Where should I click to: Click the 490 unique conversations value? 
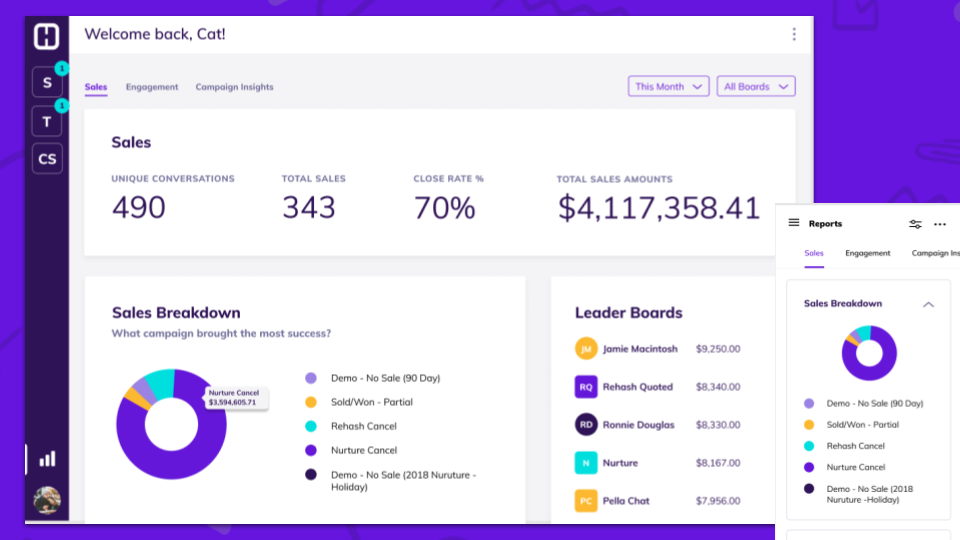[x=138, y=207]
